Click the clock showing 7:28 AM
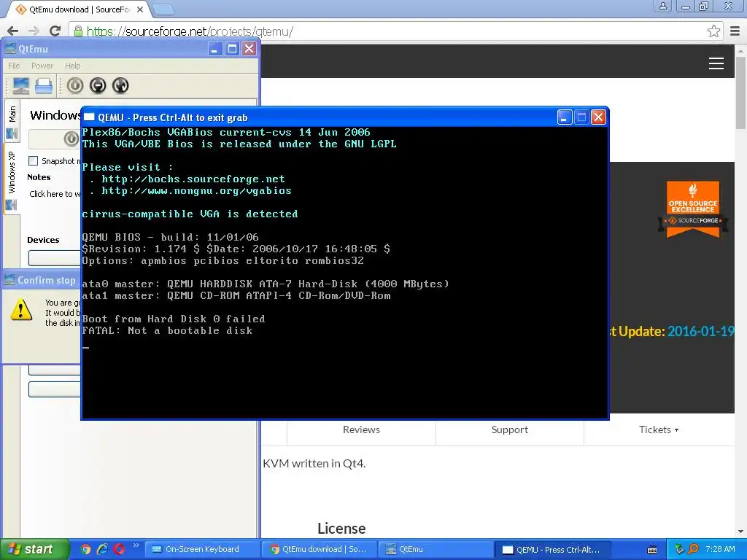 pyautogui.click(x=720, y=549)
